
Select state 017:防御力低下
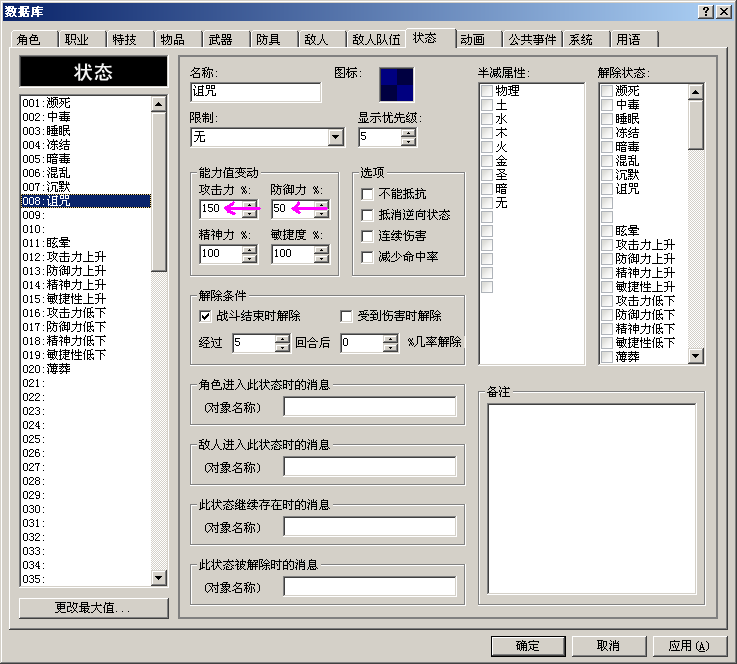pos(86,327)
